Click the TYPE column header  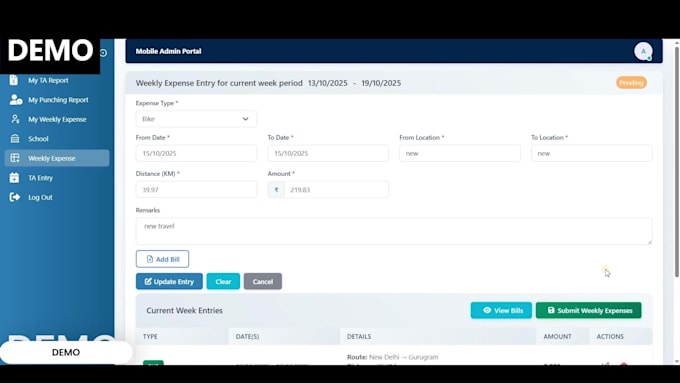click(x=150, y=337)
